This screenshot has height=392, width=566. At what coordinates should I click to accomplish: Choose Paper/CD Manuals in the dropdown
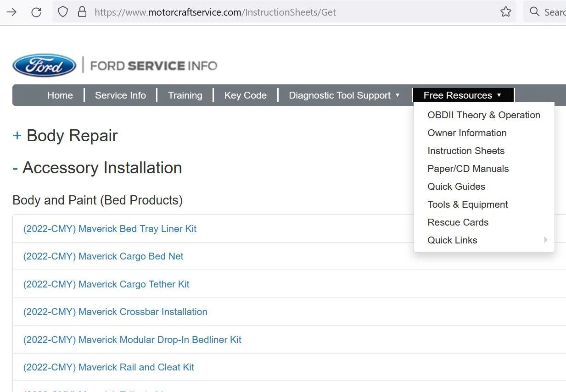point(468,169)
